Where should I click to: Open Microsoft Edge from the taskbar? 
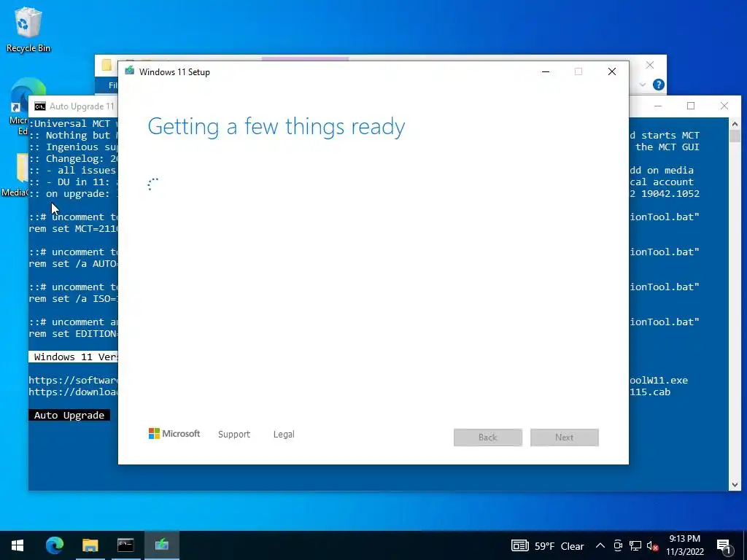(x=55, y=545)
